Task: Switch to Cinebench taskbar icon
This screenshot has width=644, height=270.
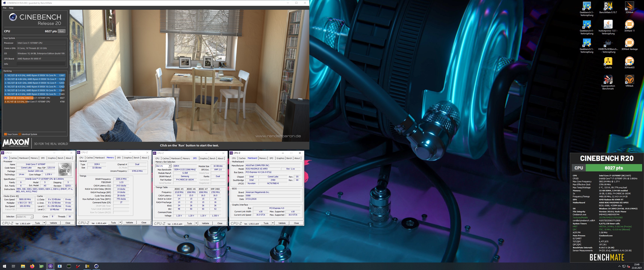Action: [96, 266]
